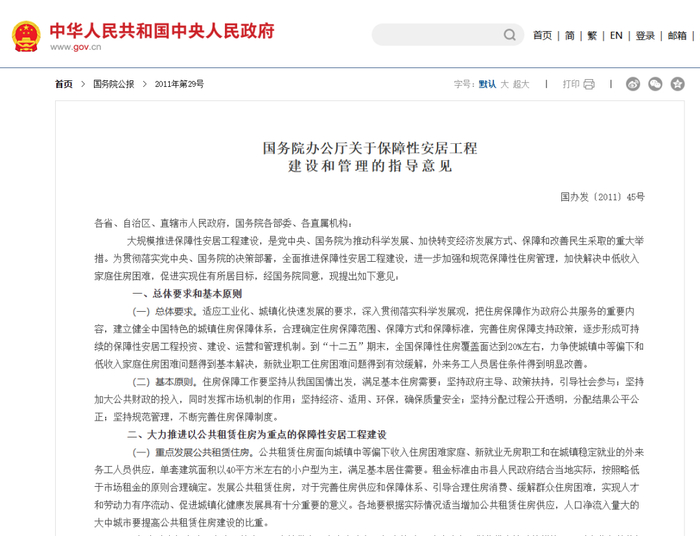Open the 登录 login link
This screenshot has width=700, height=536.
click(645, 35)
